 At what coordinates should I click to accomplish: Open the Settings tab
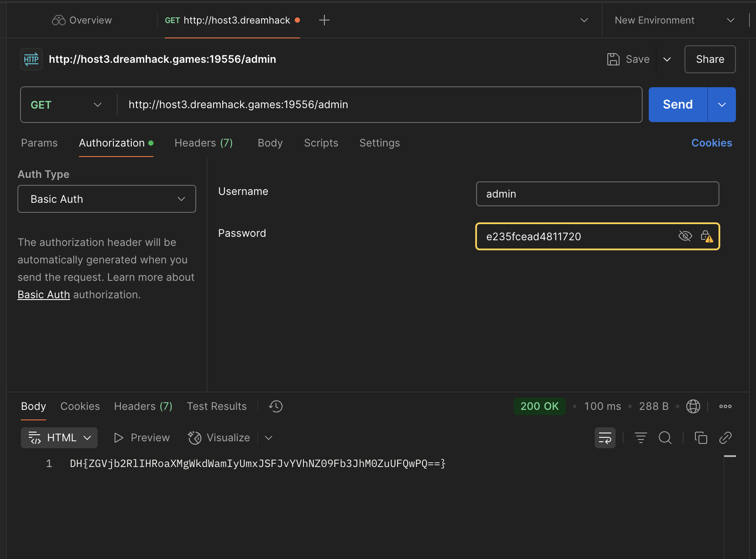tap(379, 143)
